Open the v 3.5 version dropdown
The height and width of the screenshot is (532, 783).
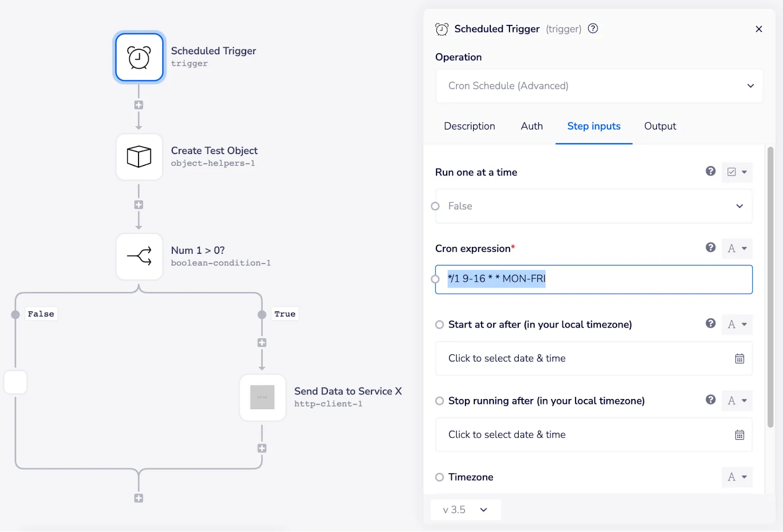(x=466, y=510)
